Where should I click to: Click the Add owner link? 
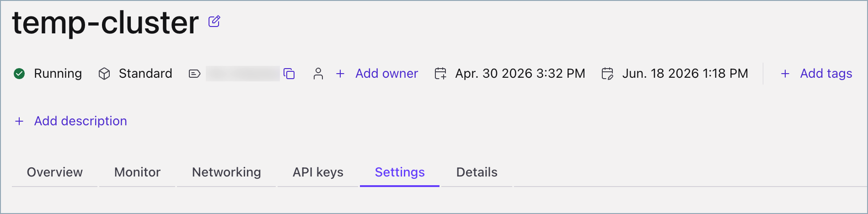387,74
